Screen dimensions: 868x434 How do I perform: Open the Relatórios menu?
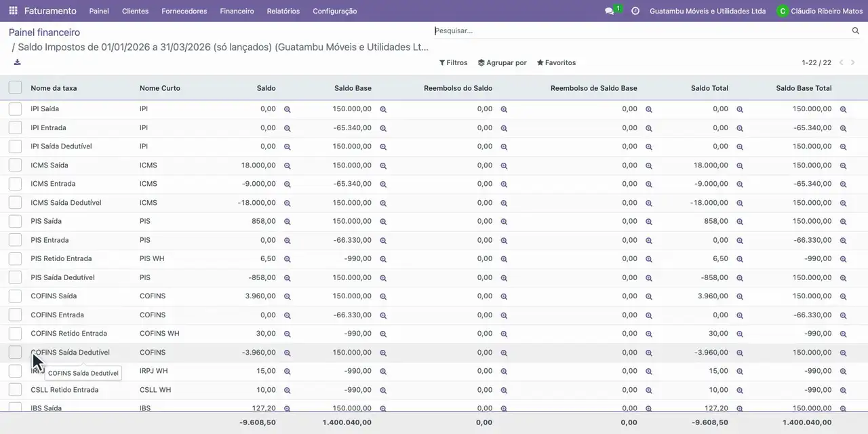coord(283,11)
